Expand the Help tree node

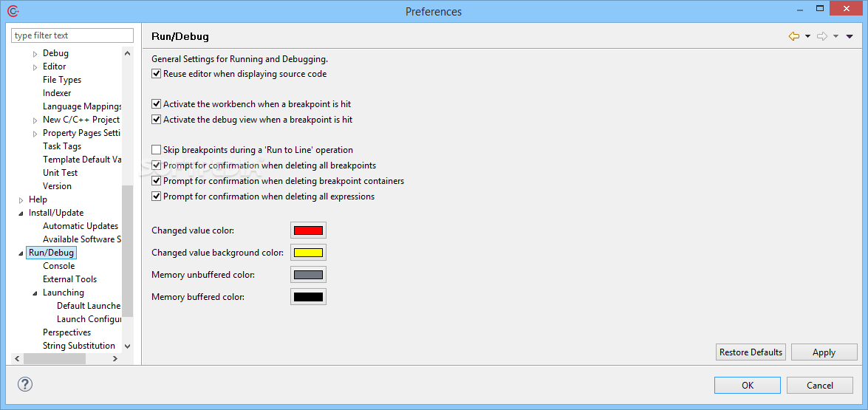click(x=21, y=199)
